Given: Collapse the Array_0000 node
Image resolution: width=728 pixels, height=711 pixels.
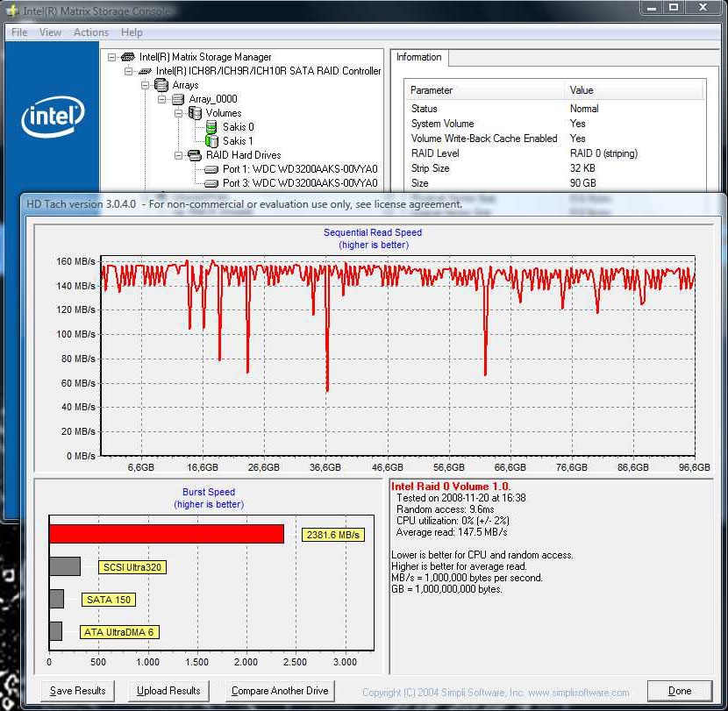Looking at the screenshot, I should (162, 99).
